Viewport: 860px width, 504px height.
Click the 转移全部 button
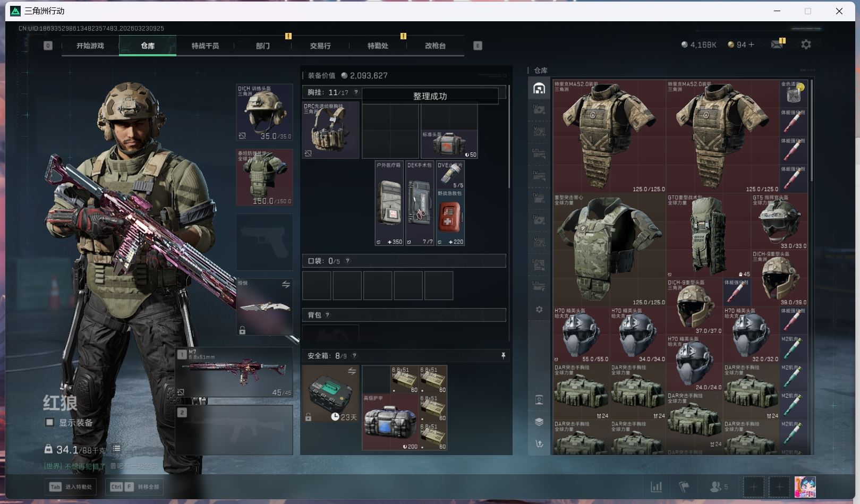click(135, 486)
